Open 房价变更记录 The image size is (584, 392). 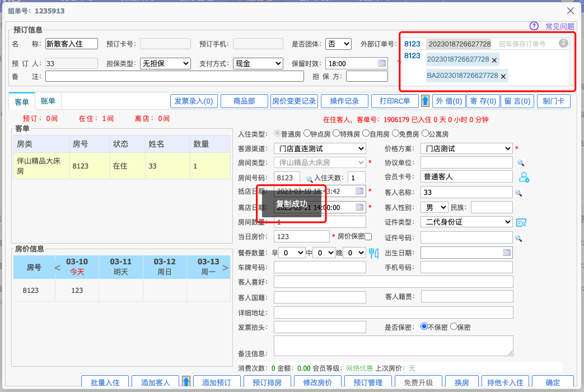(294, 101)
